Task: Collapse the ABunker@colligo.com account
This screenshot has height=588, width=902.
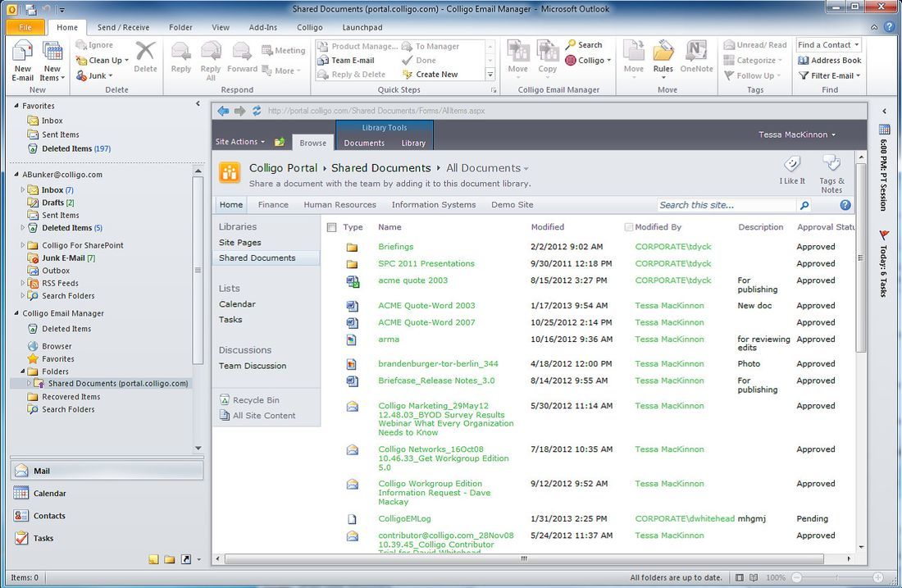Action: [x=16, y=175]
